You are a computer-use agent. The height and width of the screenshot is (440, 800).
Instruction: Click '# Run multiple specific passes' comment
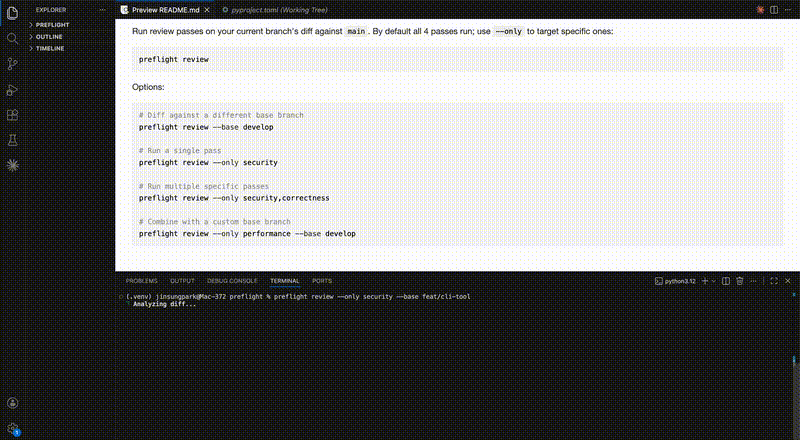tap(204, 186)
